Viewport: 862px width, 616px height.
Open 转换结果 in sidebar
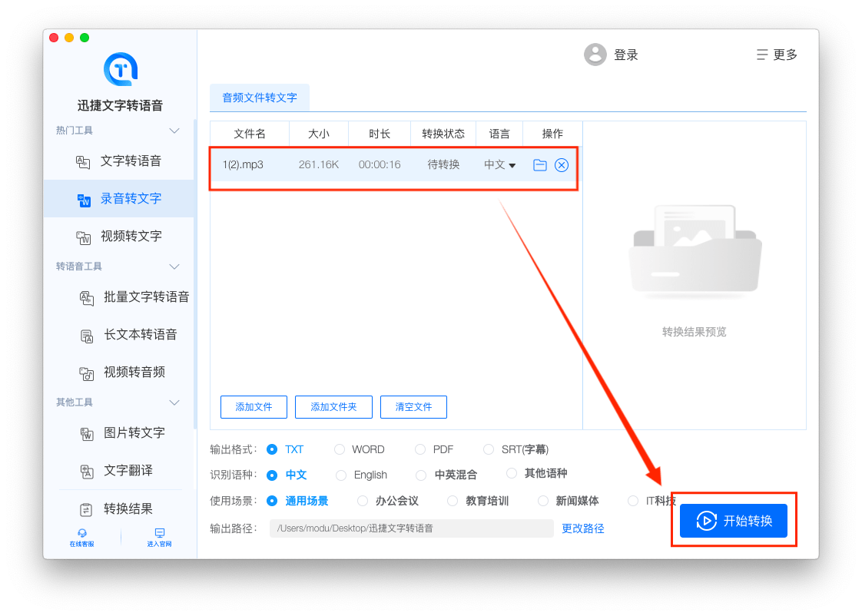[x=119, y=508]
